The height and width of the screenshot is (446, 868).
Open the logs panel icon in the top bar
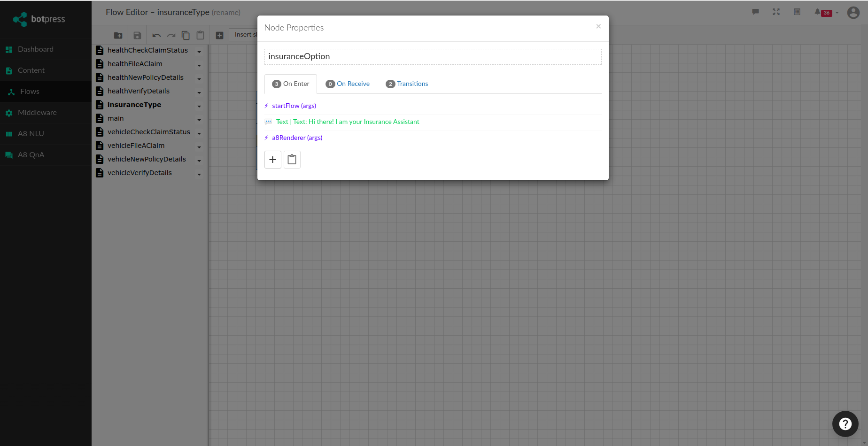(797, 12)
